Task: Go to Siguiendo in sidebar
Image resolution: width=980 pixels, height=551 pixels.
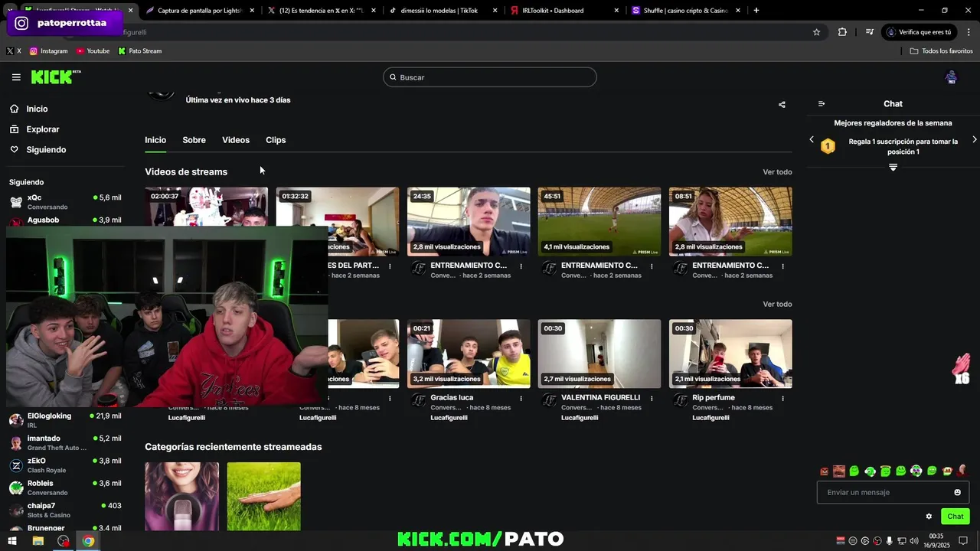Action: (x=38, y=150)
